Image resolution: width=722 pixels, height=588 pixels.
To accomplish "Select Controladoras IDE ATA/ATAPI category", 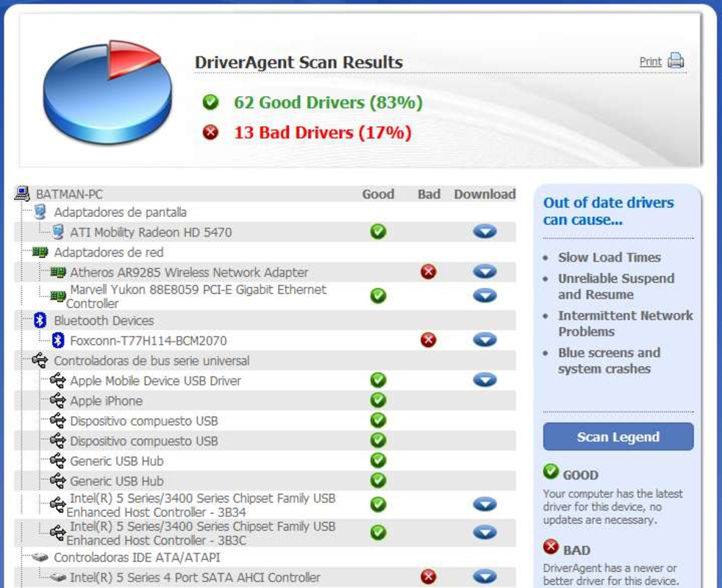I will [137, 558].
